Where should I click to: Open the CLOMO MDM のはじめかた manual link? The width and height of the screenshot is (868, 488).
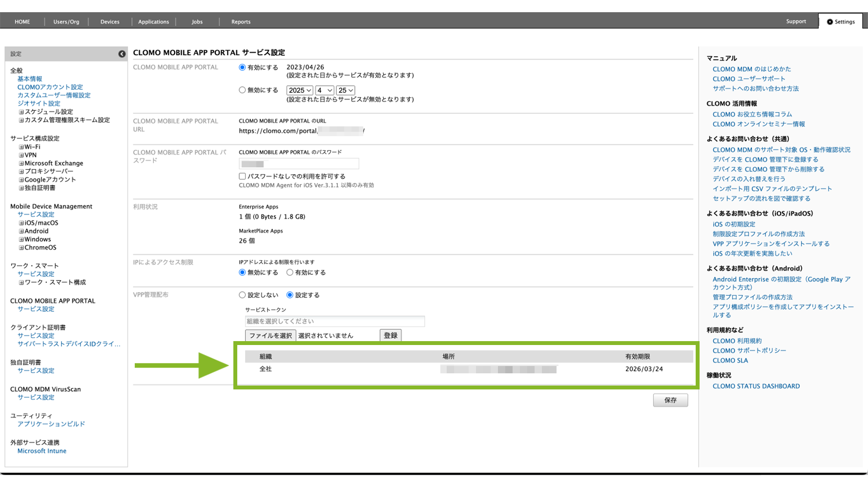click(752, 69)
